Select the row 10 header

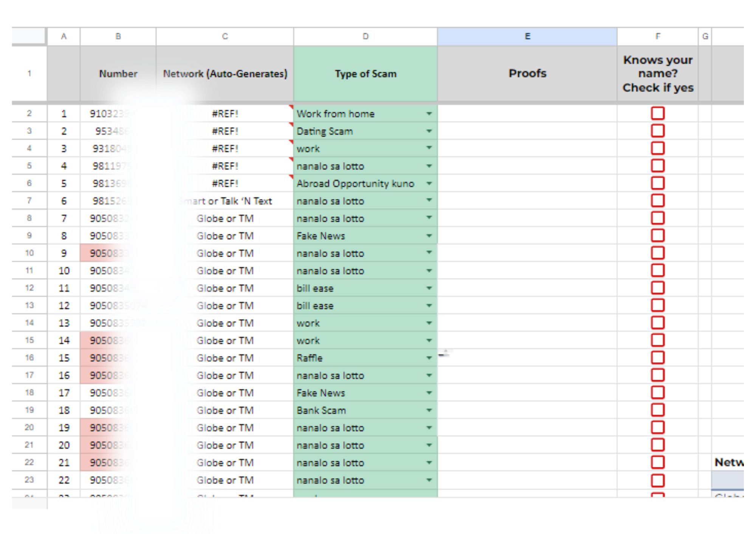[x=29, y=253]
